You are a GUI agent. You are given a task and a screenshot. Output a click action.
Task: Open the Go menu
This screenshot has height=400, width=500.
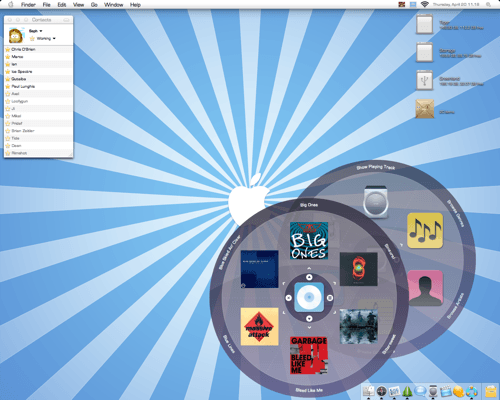94,5
